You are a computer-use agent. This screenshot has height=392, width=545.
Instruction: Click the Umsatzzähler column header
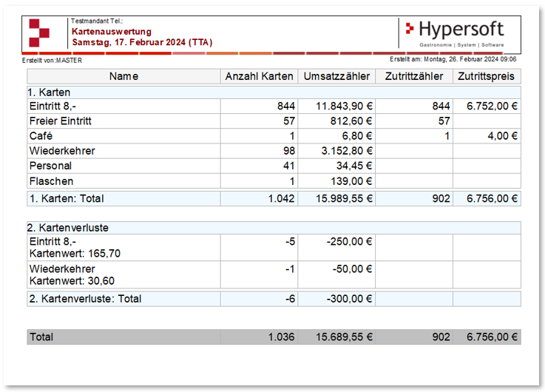point(336,76)
